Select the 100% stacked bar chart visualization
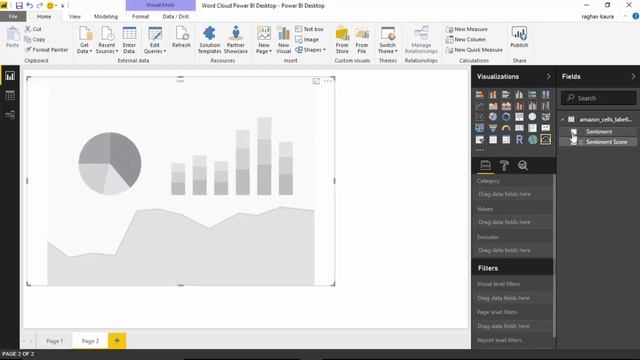640x360 pixels. pyautogui.click(x=532, y=95)
